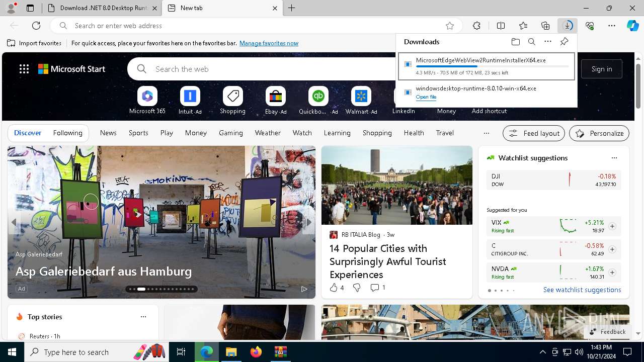Open the Quickbooks shortcut tile
The image size is (644, 362).
pyautogui.click(x=318, y=100)
